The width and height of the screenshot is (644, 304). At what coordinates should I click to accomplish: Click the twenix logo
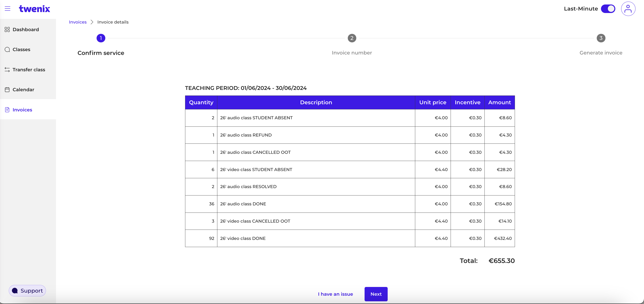35,9
